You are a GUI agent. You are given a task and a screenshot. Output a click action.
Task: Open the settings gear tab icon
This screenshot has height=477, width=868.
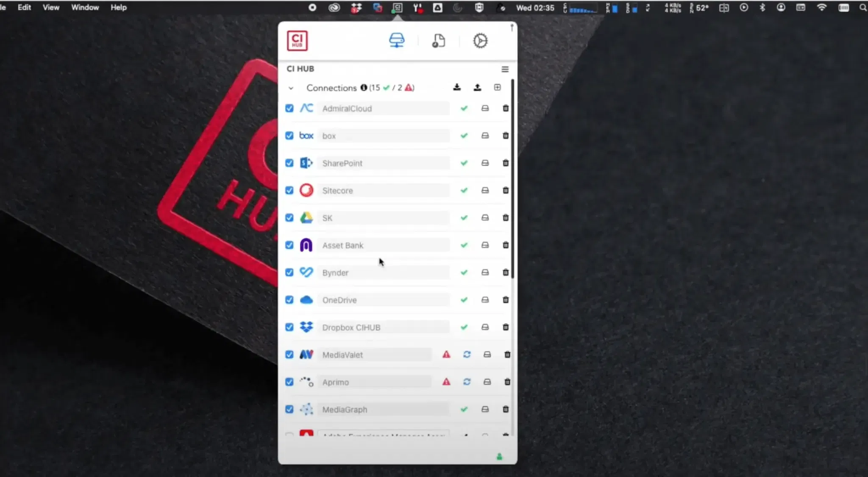point(480,41)
